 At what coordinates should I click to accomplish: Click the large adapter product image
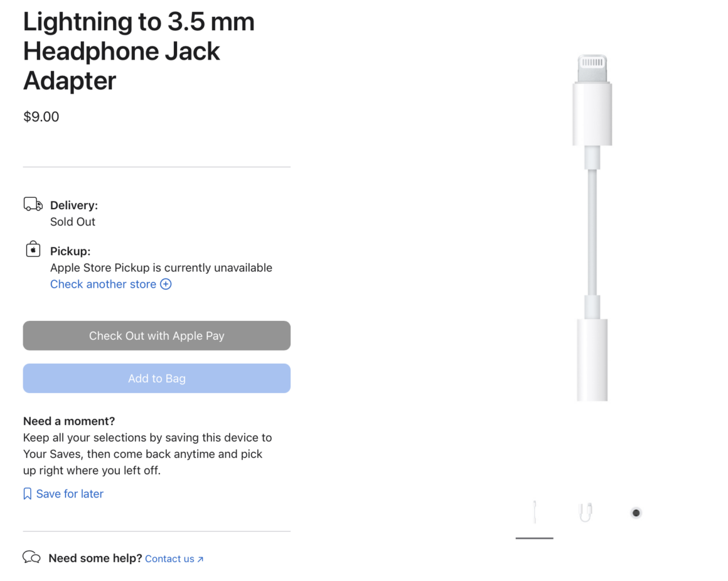(x=592, y=227)
